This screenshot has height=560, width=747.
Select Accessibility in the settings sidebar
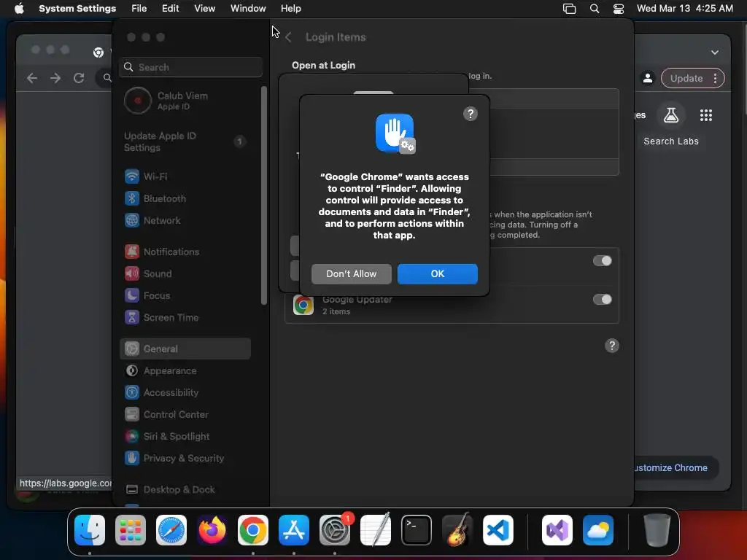coord(185,393)
